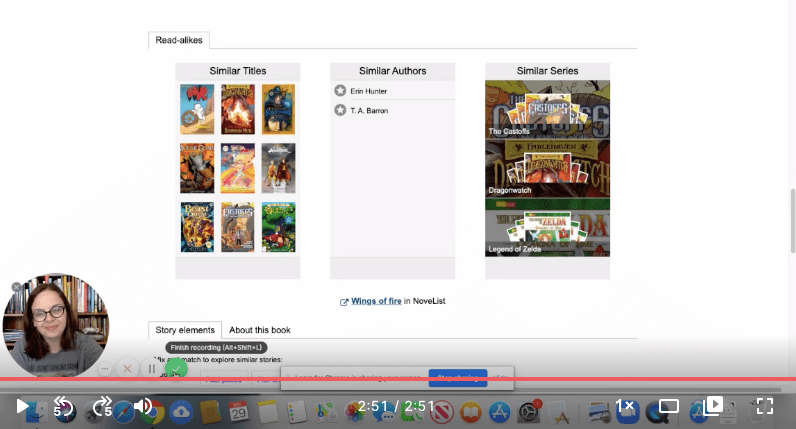This screenshot has width=796, height=429.
Task: Skip forward 5 seconds
Action: tap(102, 406)
